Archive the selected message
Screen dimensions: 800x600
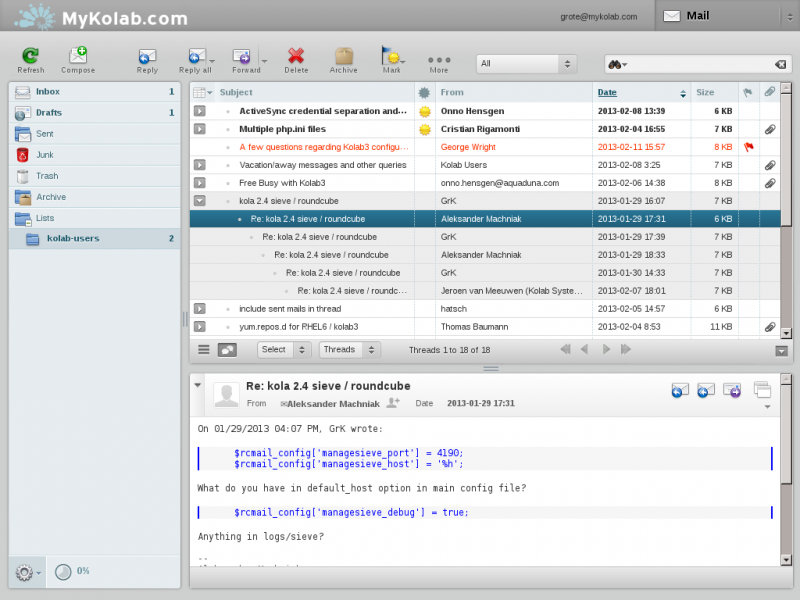click(x=343, y=60)
